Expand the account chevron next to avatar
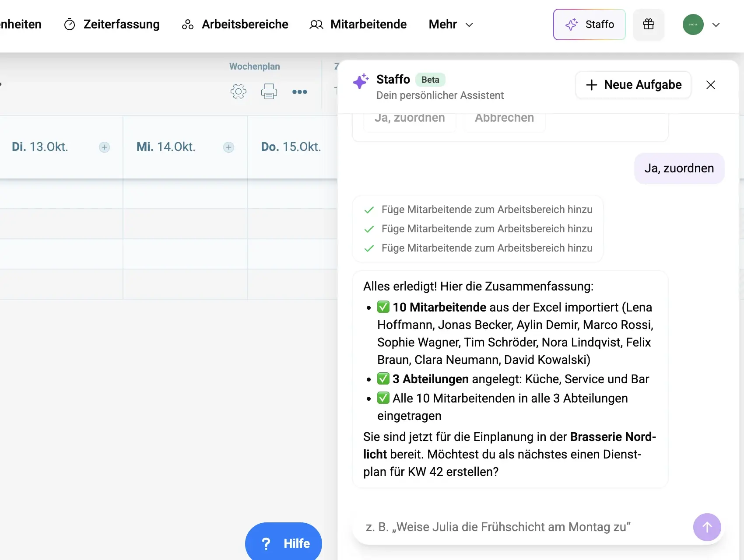This screenshot has width=744, height=560. click(716, 25)
